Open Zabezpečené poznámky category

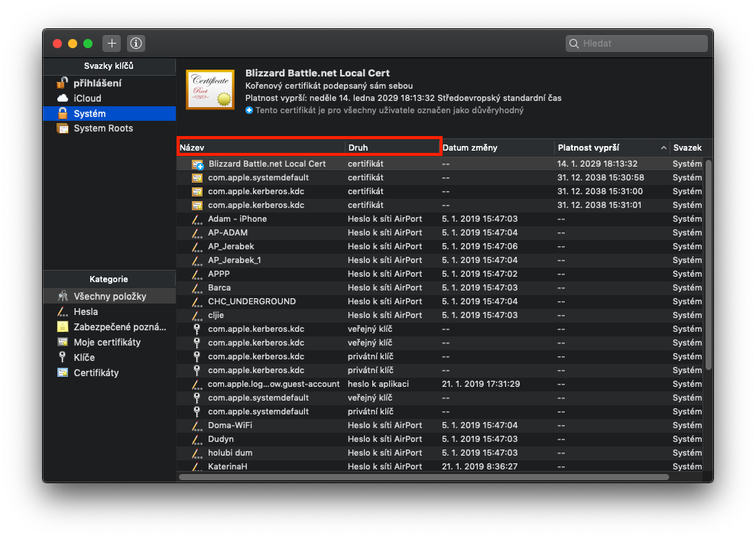coord(119,327)
